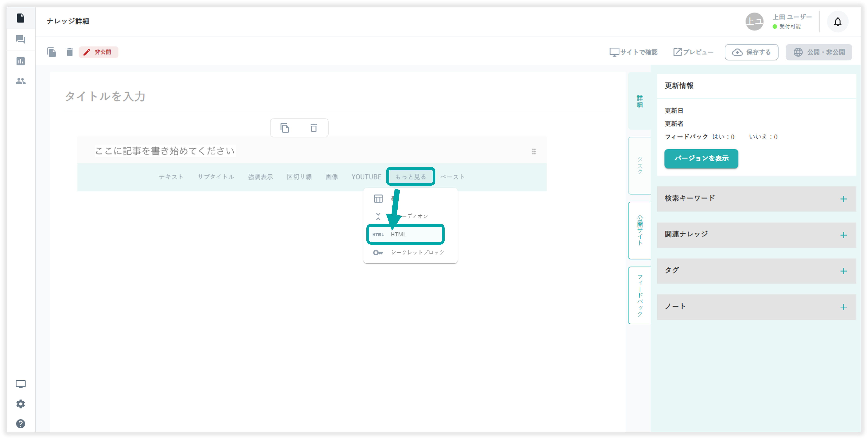
Task: Open the users icon in left sidebar
Action: (21, 81)
